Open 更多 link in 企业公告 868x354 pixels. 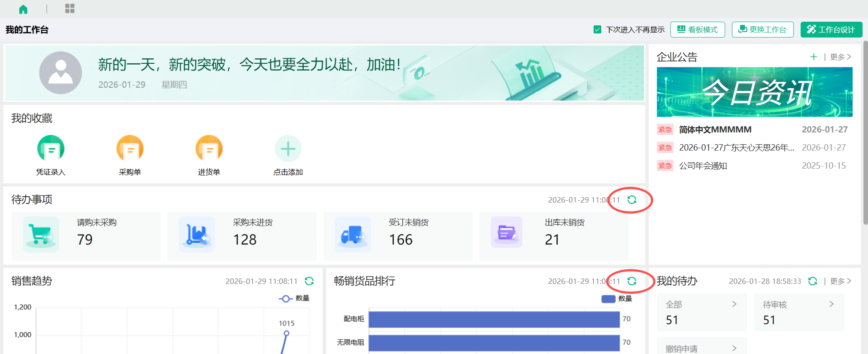pyautogui.click(x=840, y=57)
